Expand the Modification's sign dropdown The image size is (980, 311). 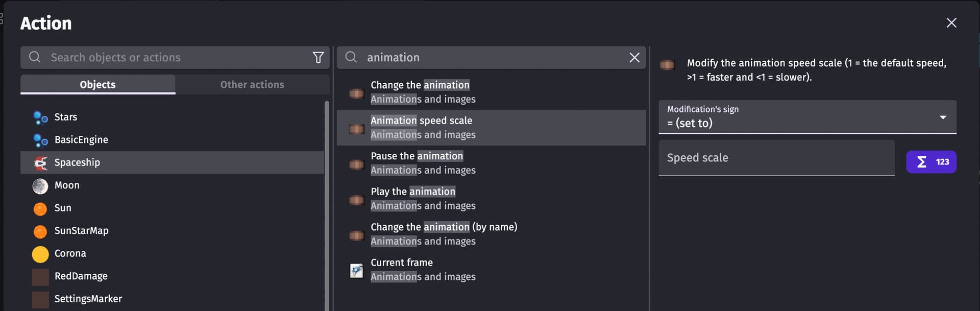[807, 117]
